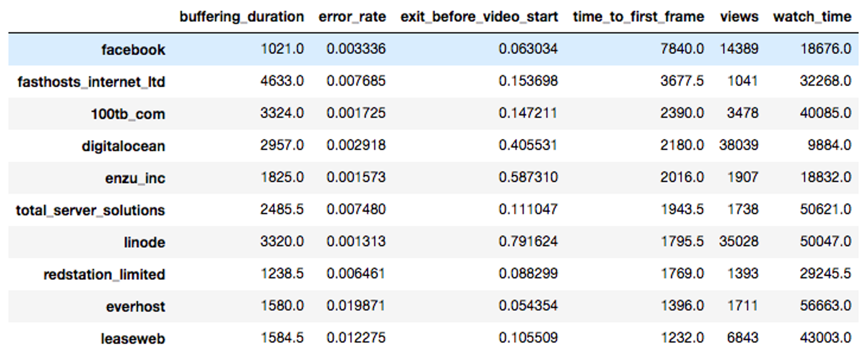Image resolution: width=868 pixels, height=359 pixels.
Task: Click the error_rate column header
Action: click(352, 17)
